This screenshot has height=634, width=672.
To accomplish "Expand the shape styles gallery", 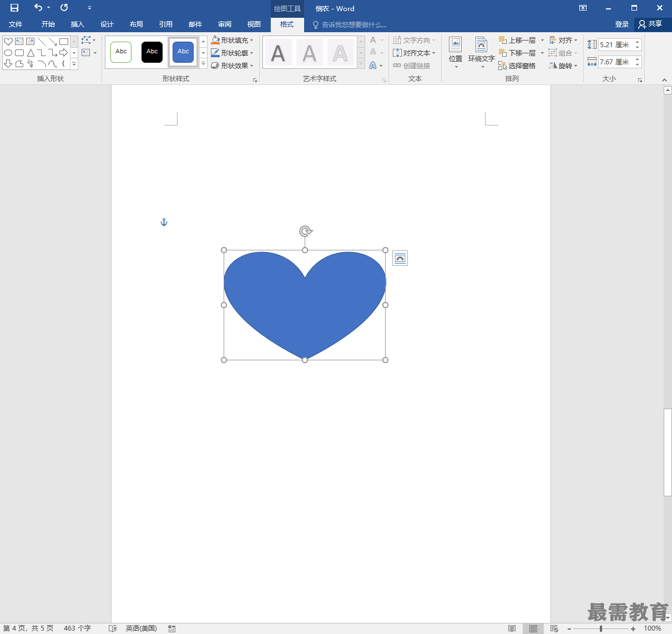I will pyautogui.click(x=204, y=64).
